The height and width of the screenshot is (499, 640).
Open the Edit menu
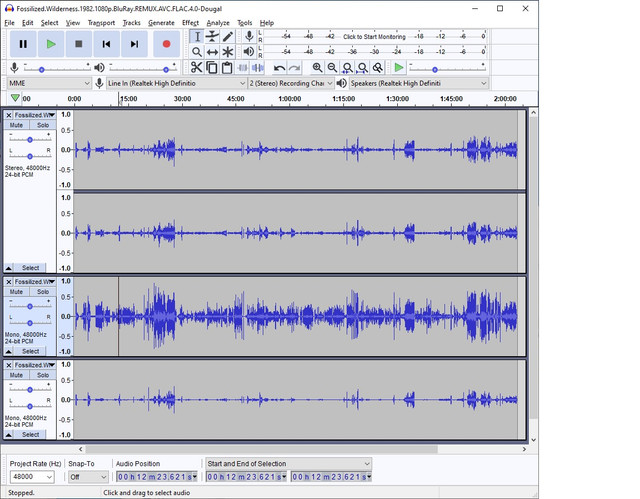[27, 23]
